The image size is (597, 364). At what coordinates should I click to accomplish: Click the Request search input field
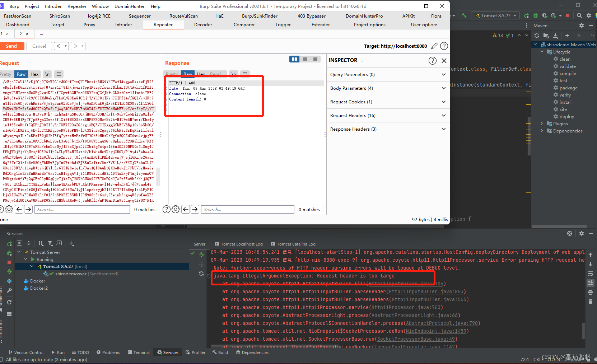point(82,210)
